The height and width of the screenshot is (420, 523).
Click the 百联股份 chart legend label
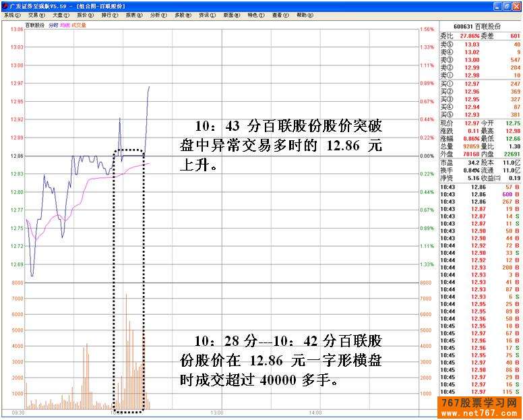(x=35, y=25)
